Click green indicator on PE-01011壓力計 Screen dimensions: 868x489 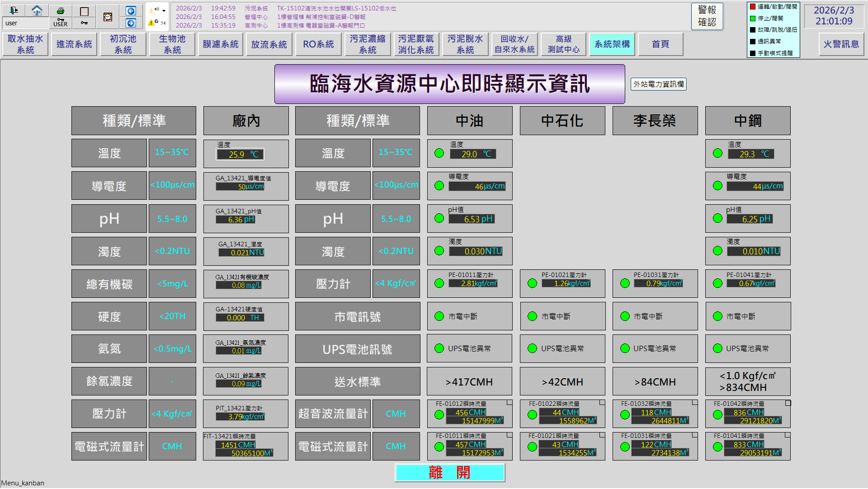coord(439,283)
